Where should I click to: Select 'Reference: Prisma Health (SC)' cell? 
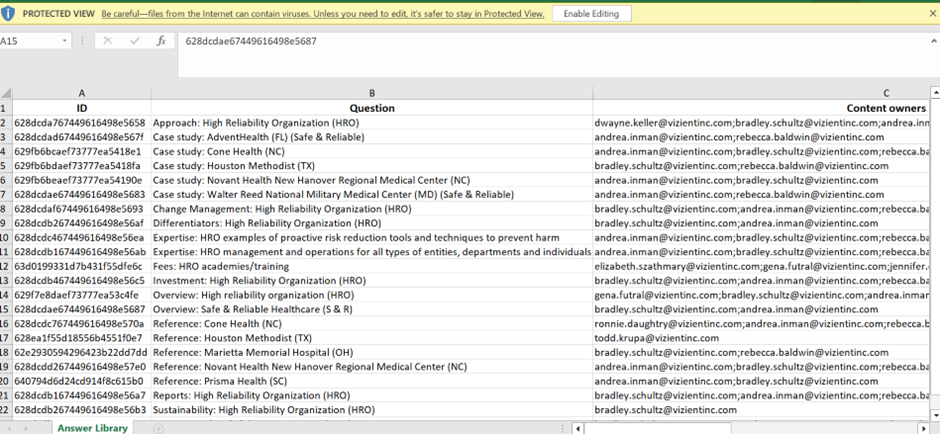point(372,381)
